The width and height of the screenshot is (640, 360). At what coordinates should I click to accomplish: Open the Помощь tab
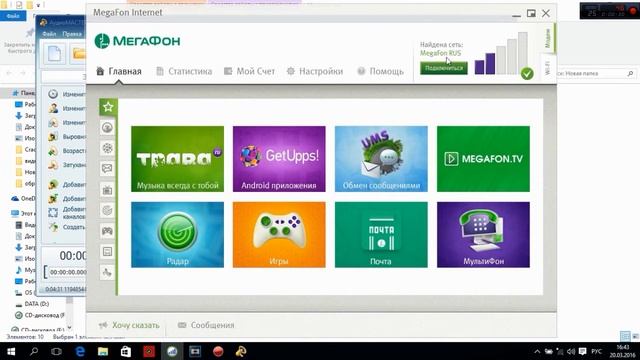pyautogui.click(x=380, y=71)
